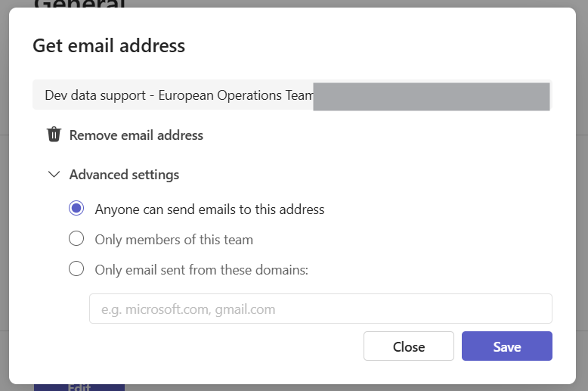Click the dimmed General heading behind dialog

[x=79, y=4]
